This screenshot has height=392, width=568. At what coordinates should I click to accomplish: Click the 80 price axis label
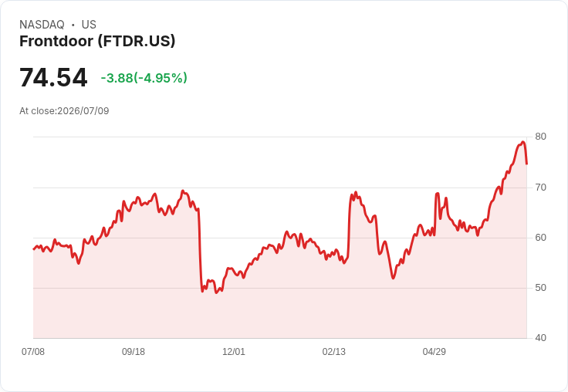(540, 137)
